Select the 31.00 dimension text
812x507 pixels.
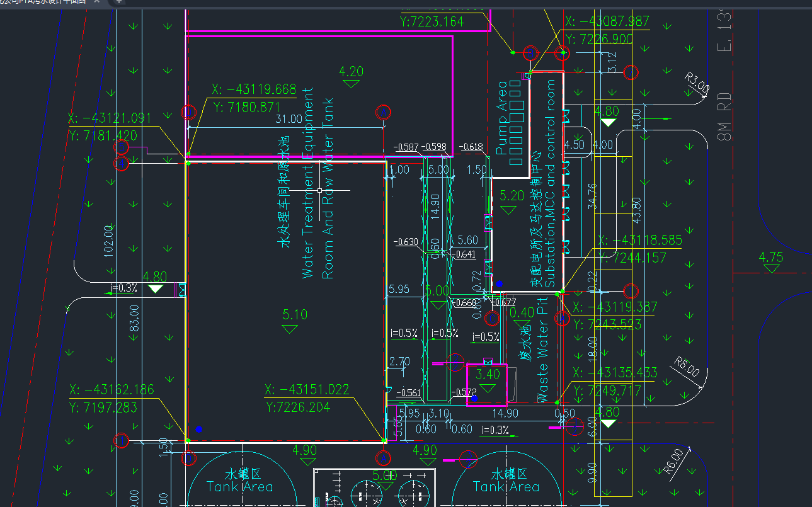[289, 118]
